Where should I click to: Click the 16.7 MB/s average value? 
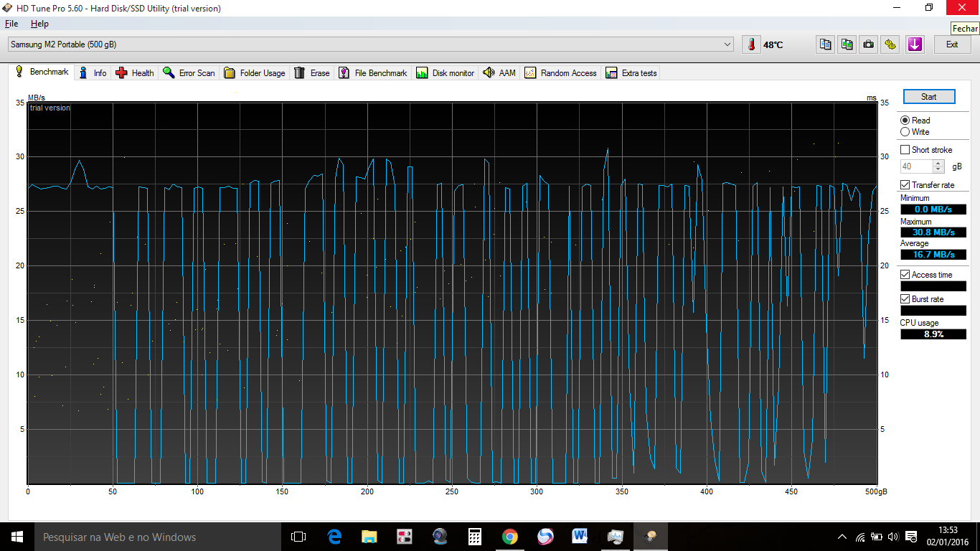933,255
